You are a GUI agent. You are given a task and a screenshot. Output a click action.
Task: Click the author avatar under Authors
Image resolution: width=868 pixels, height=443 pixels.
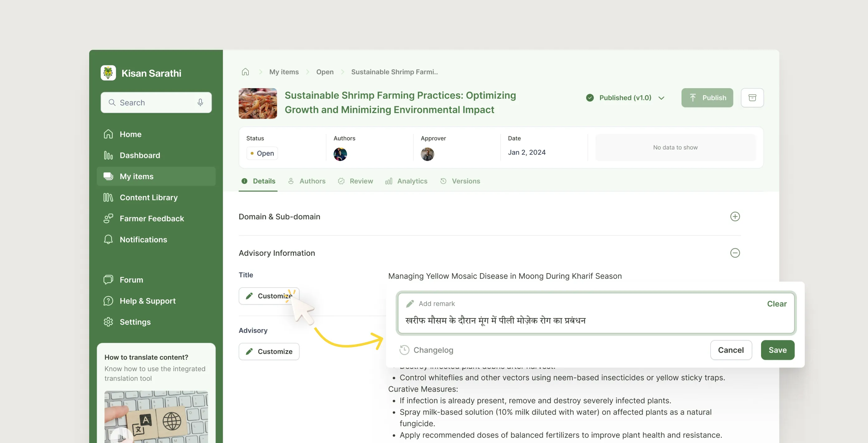tap(340, 154)
